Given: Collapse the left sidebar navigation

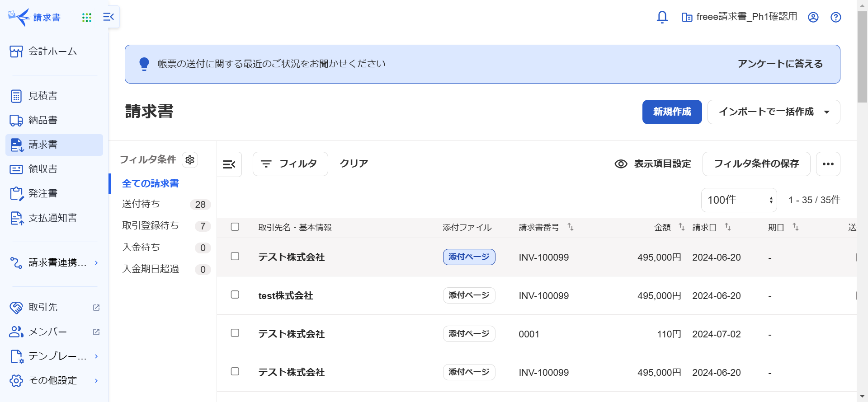Looking at the screenshot, I should [108, 17].
